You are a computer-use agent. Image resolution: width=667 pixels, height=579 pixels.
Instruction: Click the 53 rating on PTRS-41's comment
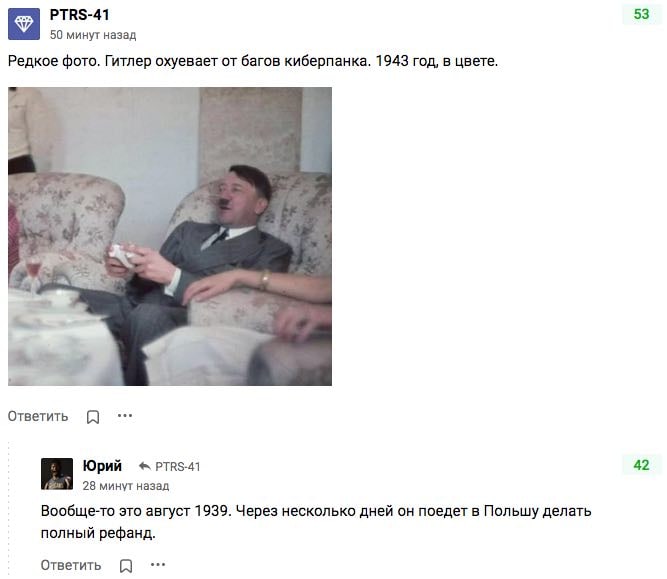coord(641,14)
